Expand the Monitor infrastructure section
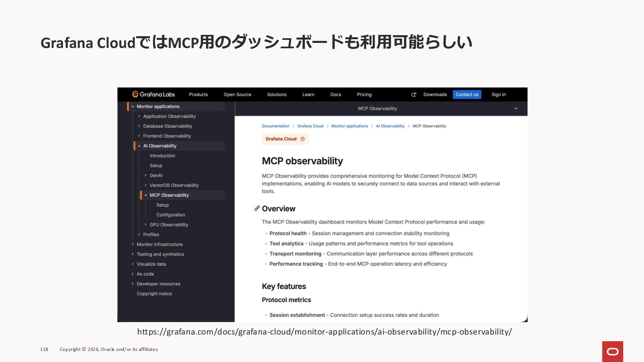The width and height of the screenshot is (644, 362). tap(133, 244)
